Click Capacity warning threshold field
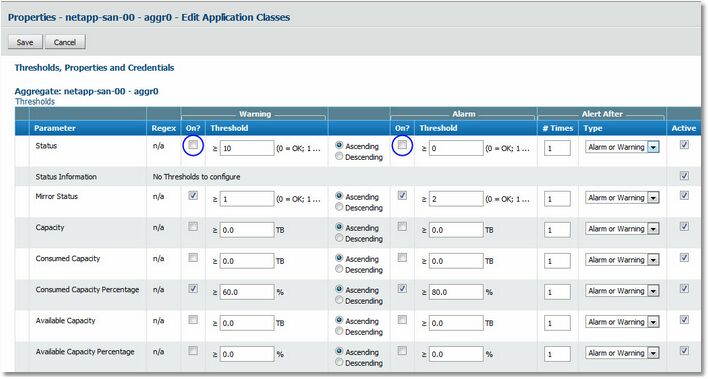 tap(247, 230)
